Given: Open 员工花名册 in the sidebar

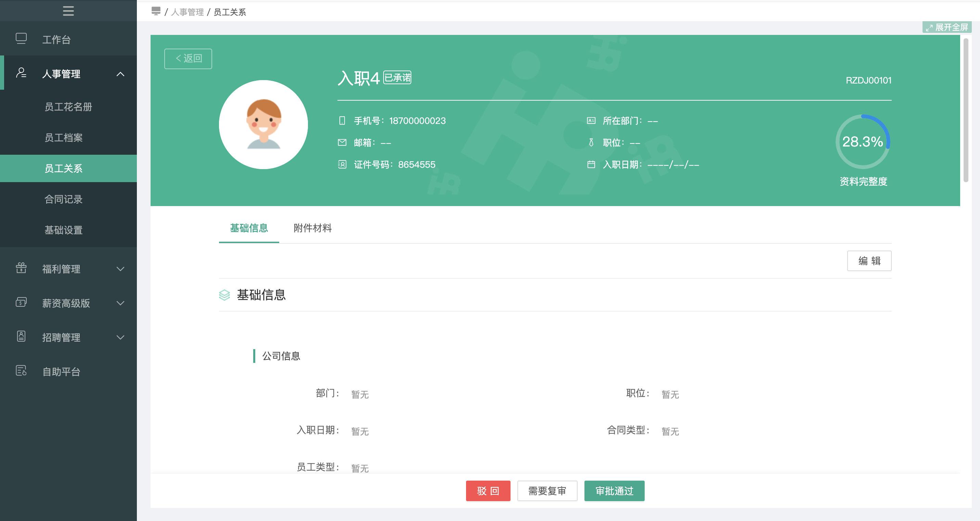Looking at the screenshot, I should tap(68, 107).
